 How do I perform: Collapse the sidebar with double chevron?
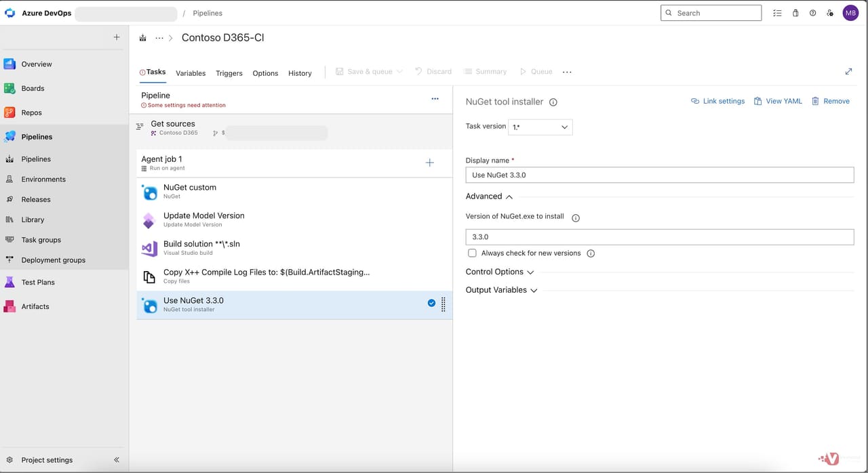coord(117,460)
